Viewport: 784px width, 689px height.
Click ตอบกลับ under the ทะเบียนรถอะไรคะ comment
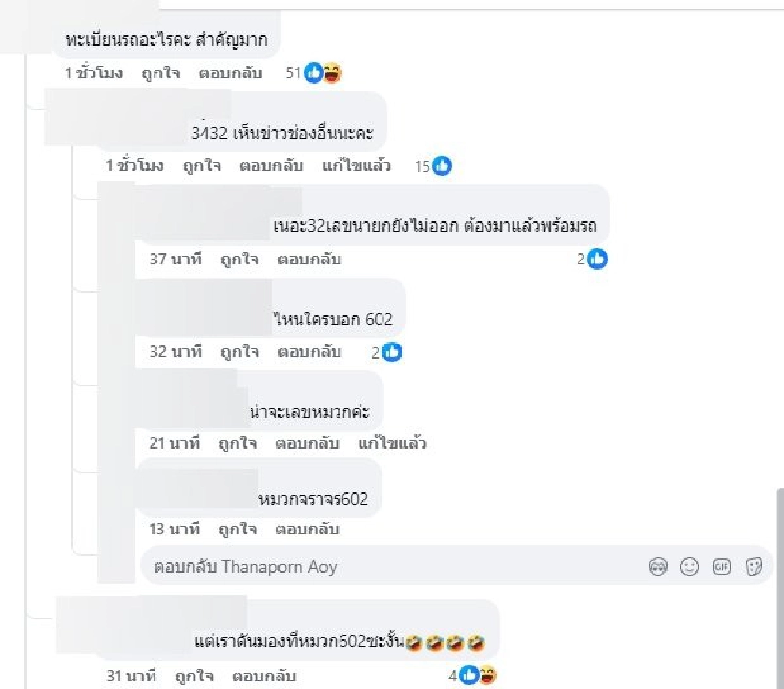(230, 73)
